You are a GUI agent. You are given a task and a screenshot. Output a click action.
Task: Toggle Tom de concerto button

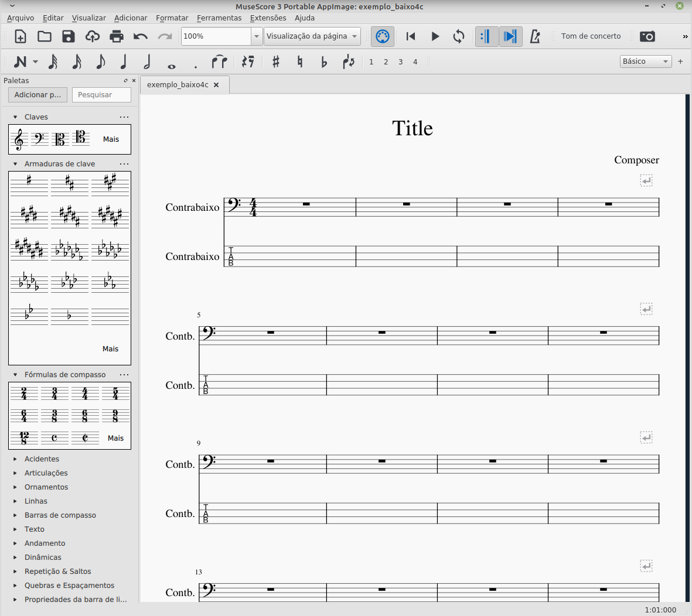click(591, 36)
